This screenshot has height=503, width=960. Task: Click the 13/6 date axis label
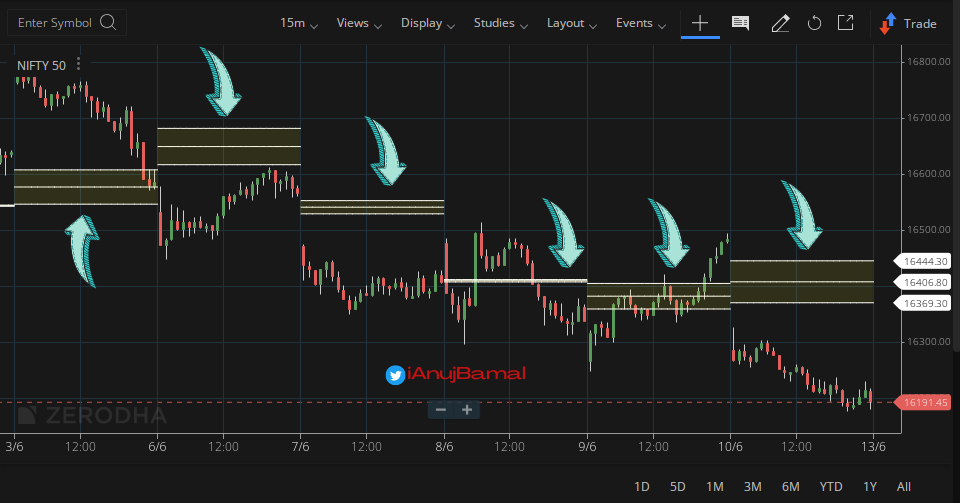point(873,446)
